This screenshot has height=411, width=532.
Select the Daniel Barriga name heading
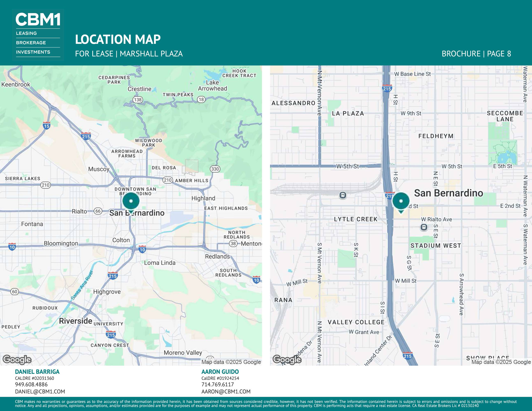[37, 372]
